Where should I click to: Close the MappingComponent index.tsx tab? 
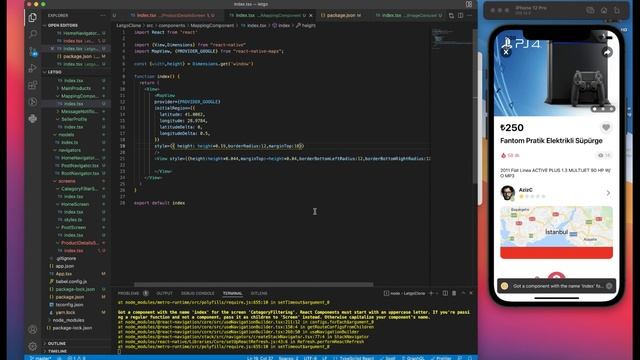click(311, 16)
